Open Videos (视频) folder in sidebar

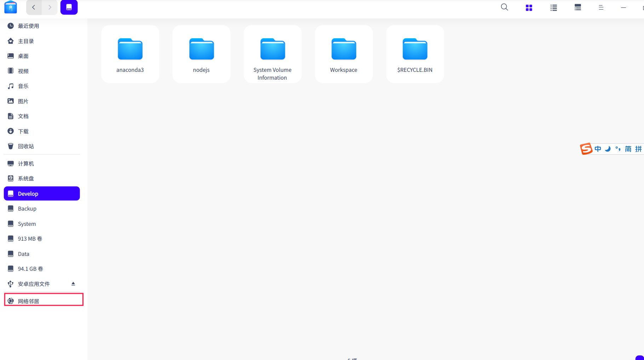[42, 71]
